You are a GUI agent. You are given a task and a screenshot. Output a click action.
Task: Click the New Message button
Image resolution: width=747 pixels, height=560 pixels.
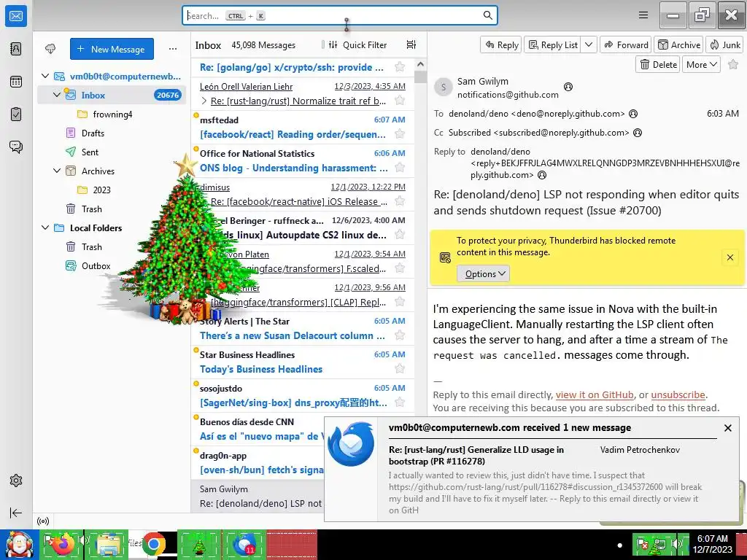(112, 49)
